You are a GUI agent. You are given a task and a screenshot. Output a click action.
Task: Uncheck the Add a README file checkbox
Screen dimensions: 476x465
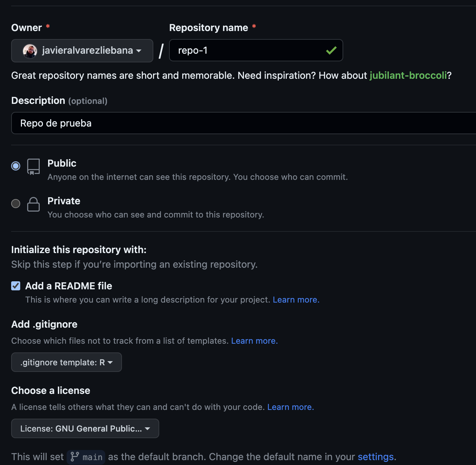click(x=16, y=286)
